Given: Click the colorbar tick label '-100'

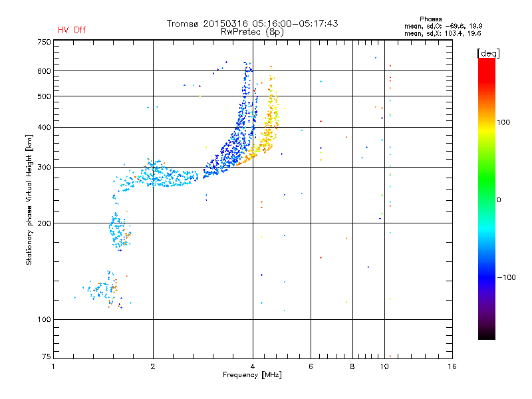Looking at the screenshot, I should pos(506,277).
